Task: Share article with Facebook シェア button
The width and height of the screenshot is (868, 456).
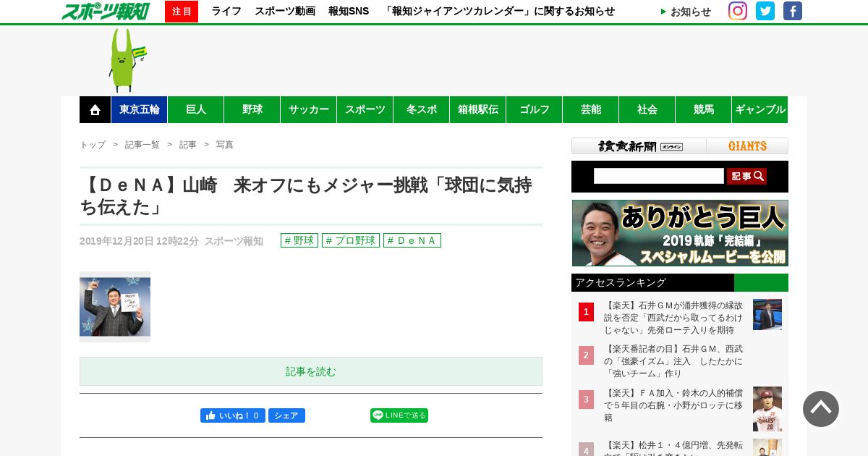Action: coord(286,415)
